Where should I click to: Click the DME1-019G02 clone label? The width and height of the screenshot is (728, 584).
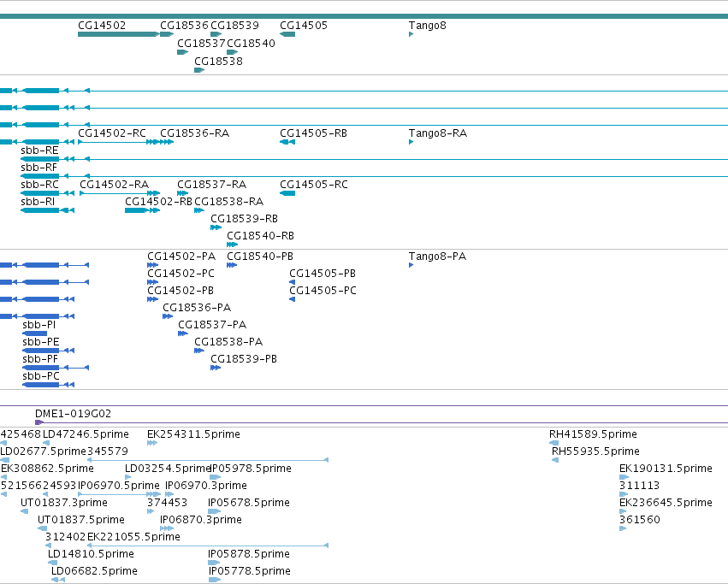pyautogui.click(x=74, y=414)
